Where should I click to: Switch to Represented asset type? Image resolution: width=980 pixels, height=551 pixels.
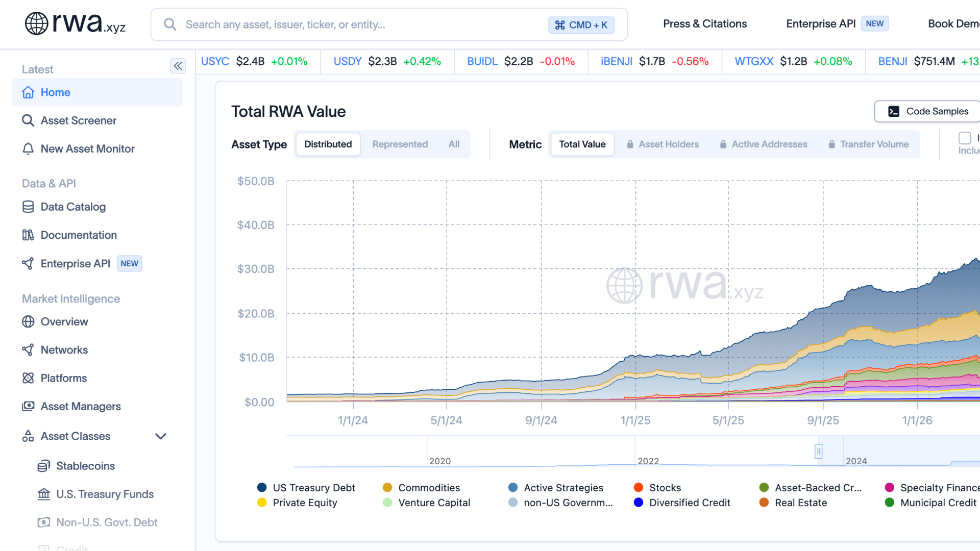[400, 144]
